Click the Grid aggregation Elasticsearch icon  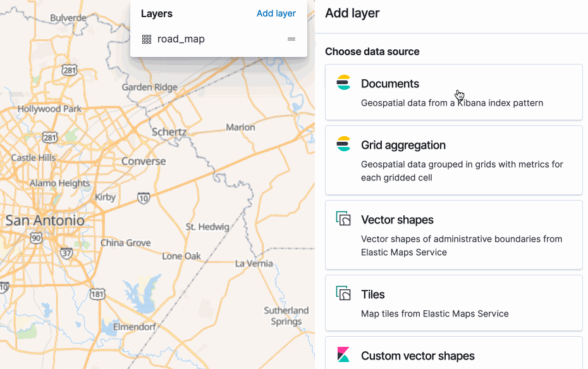(x=343, y=144)
